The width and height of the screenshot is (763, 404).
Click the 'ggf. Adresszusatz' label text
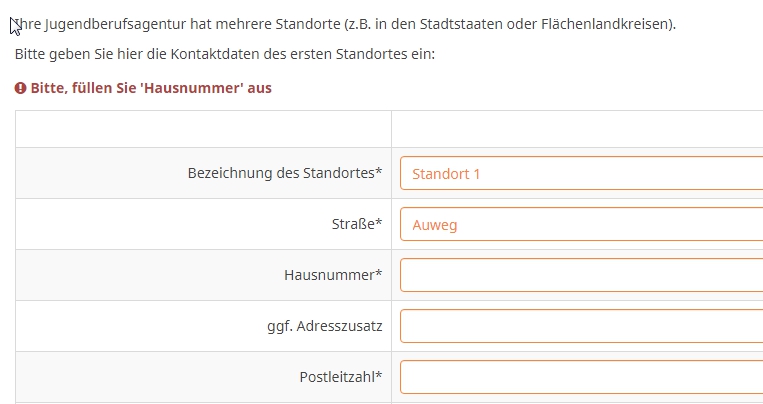tap(318, 326)
